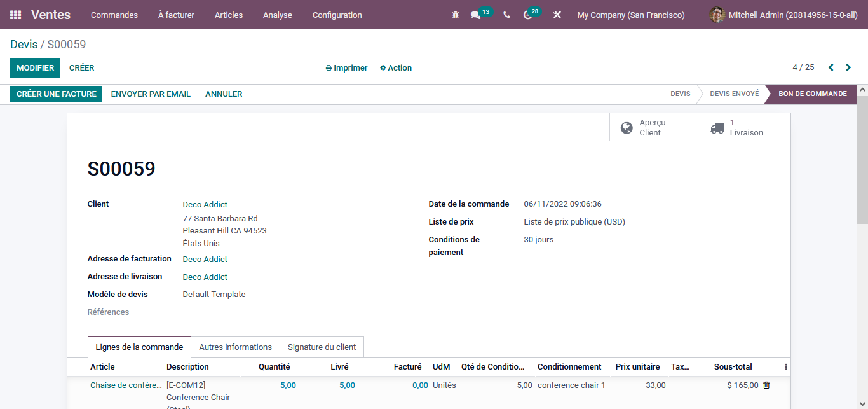The width and height of the screenshot is (868, 409).
Task: Click the Default Template value
Action: tap(214, 295)
